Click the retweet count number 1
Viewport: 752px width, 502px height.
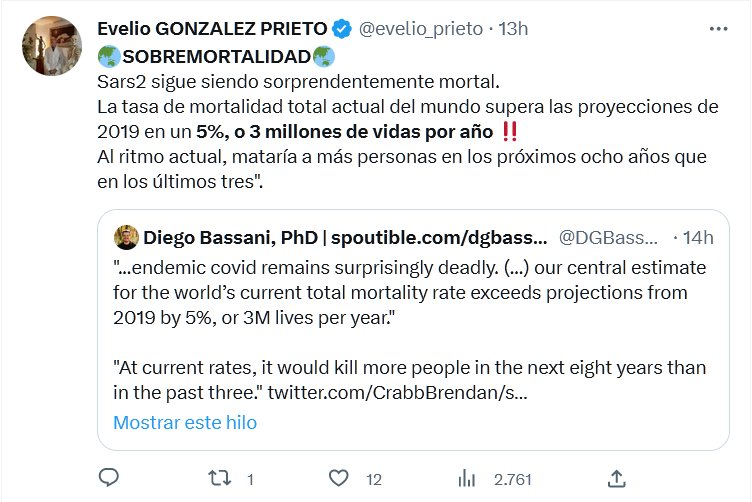pyautogui.click(x=249, y=479)
